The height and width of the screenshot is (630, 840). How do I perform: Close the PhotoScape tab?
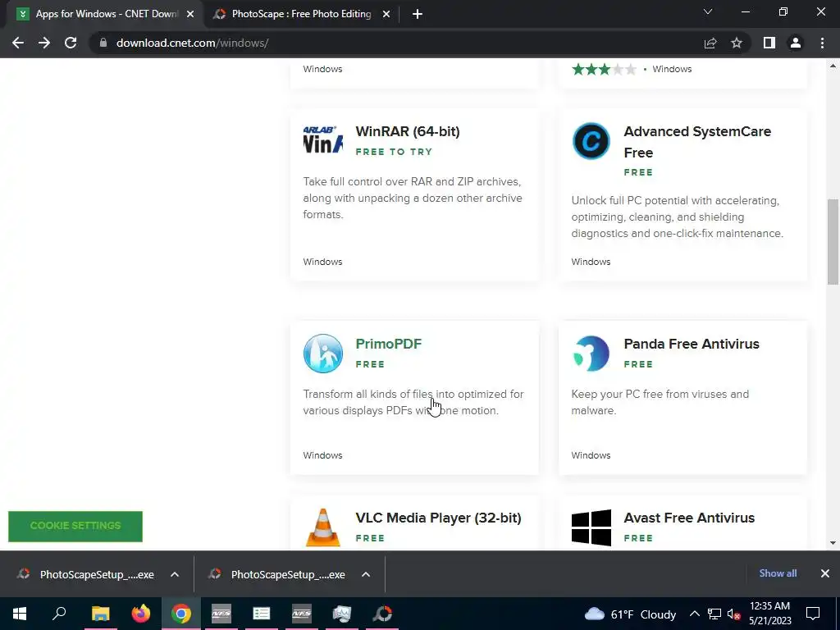point(386,14)
